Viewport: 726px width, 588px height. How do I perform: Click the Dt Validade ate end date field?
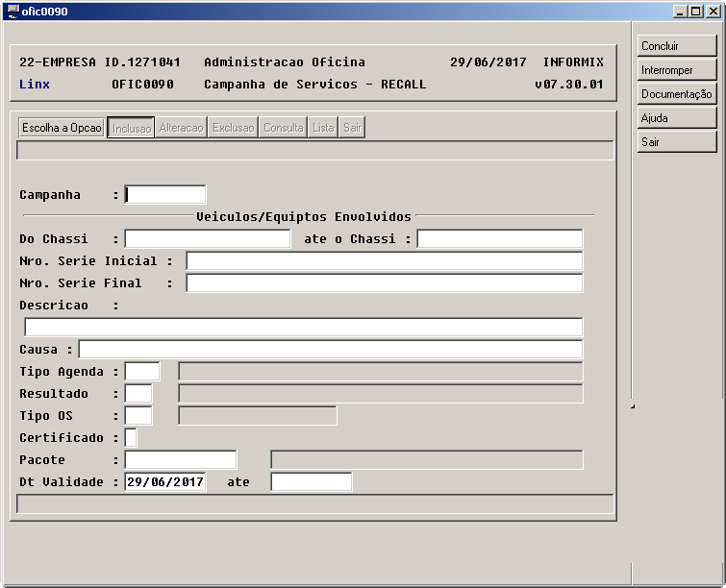click(312, 482)
